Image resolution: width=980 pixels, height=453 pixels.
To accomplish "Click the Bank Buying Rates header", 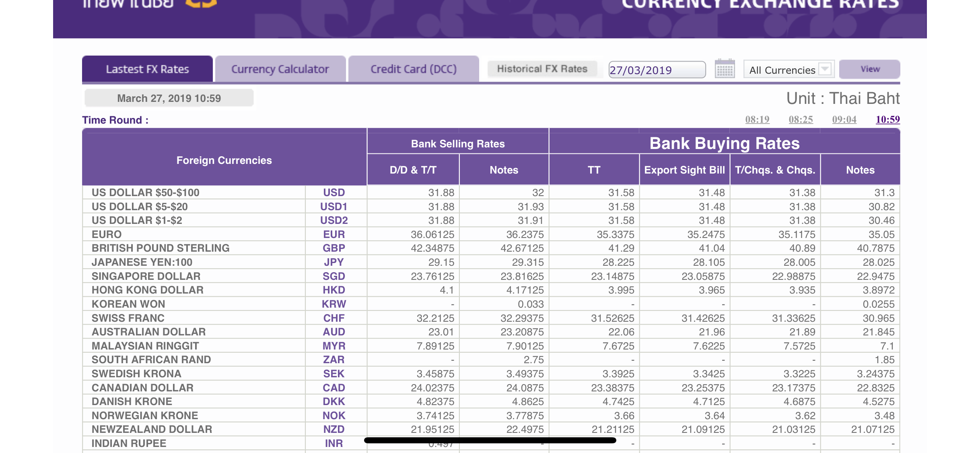I will pos(724,143).
